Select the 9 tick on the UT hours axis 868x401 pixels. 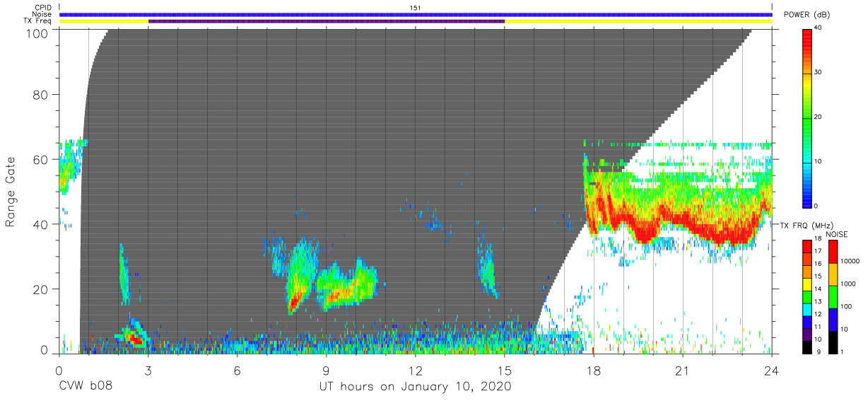click(326, 370)
